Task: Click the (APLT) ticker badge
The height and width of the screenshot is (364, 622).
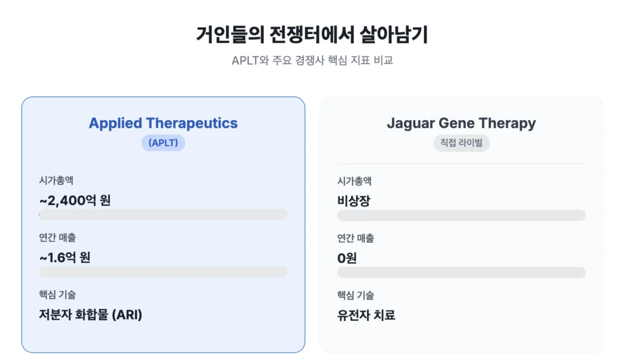Action: click(x=163, y=143)
